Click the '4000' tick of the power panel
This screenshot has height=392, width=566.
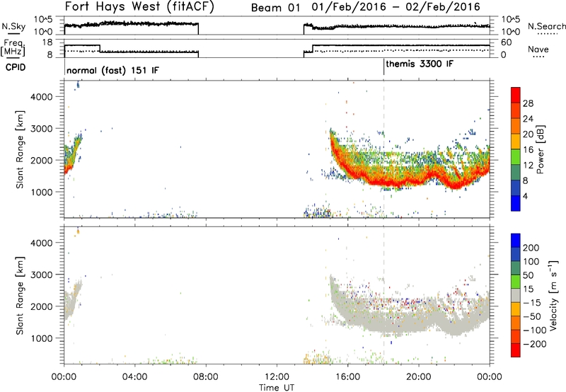(41, 97)
